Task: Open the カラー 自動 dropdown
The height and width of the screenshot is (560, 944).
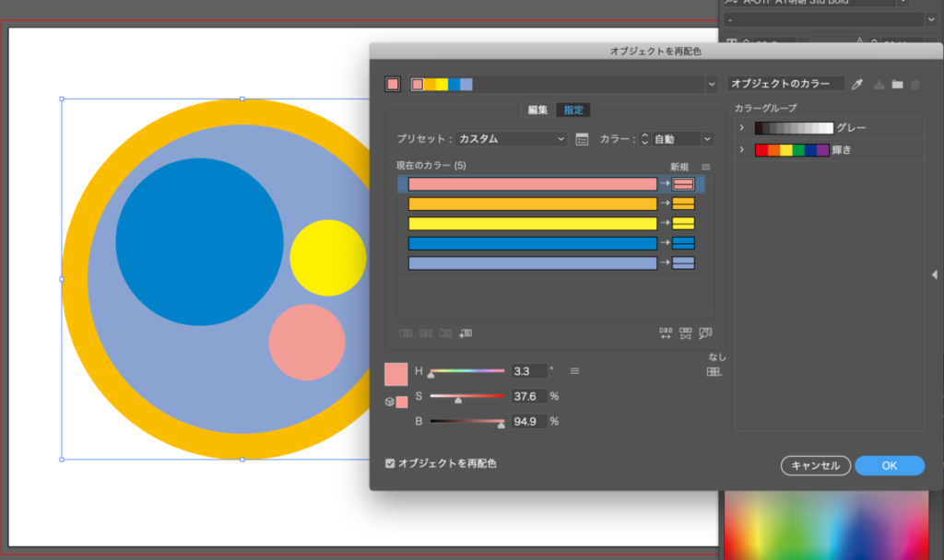Action: [682, 139]
